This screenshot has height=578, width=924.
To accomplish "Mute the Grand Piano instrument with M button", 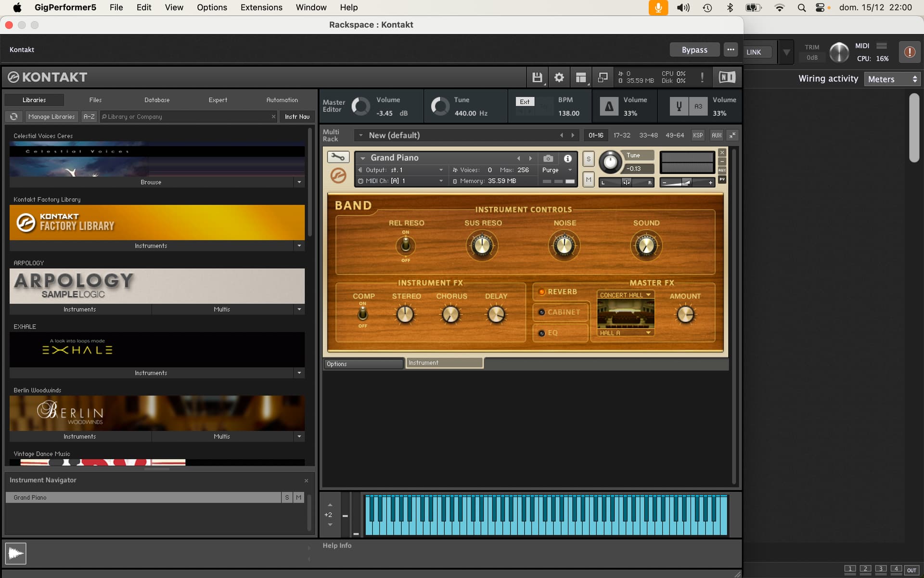I will (588, 180).
